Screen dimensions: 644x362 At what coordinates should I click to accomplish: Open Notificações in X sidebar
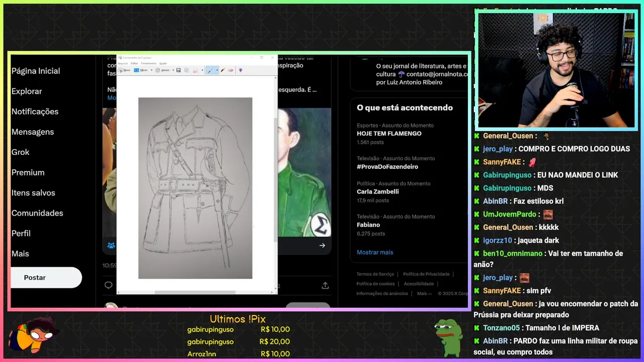pyautogui.click(x=35, y=112)
